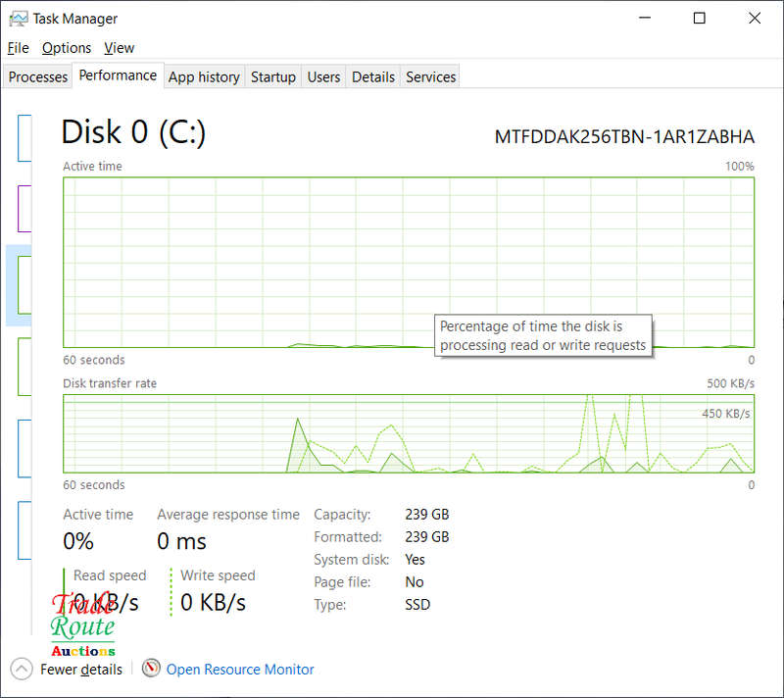Open the Users tab

[323, 76]
